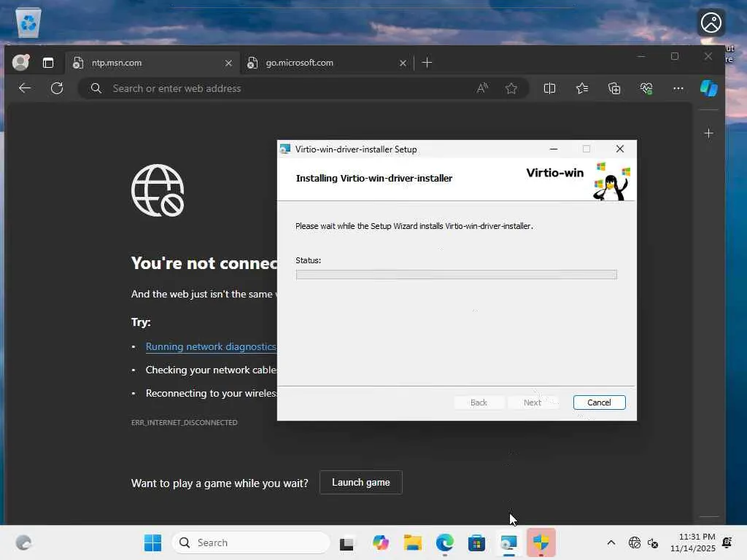The width and height of the screenshot is (747, 560).
Task: Switch to the go.microsoft.com tab
Action: tap(326, 63)
